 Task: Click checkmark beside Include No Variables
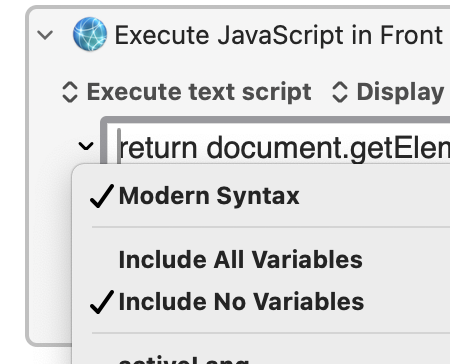[x=102, y=302]
